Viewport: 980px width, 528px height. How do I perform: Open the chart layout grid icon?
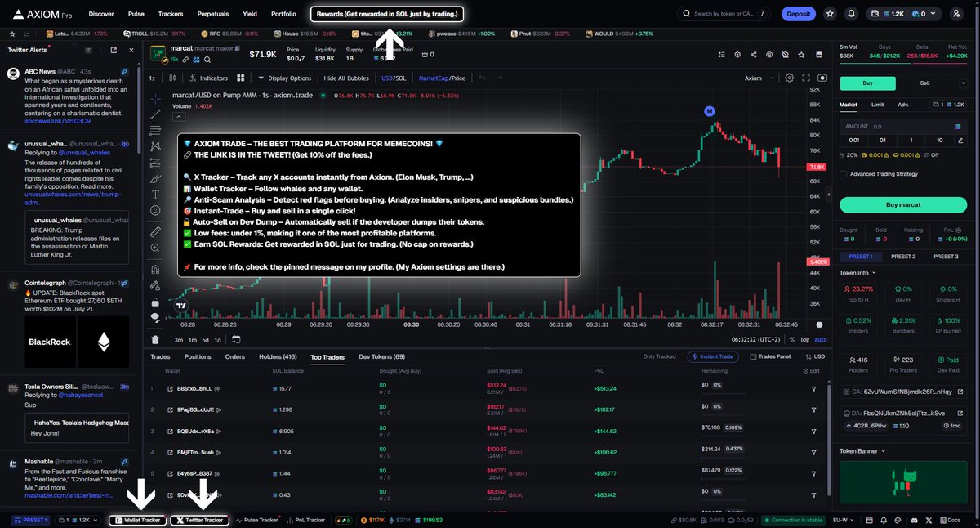point(241,78)
